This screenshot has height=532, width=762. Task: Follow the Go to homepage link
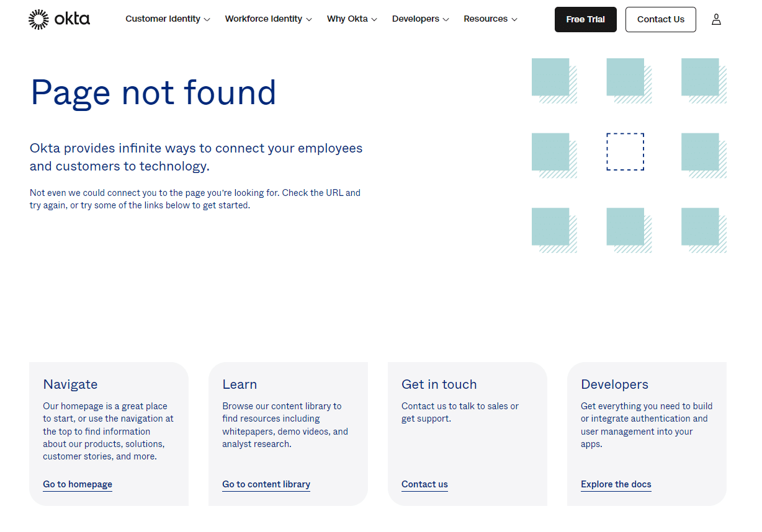click(x=78, y=484)
